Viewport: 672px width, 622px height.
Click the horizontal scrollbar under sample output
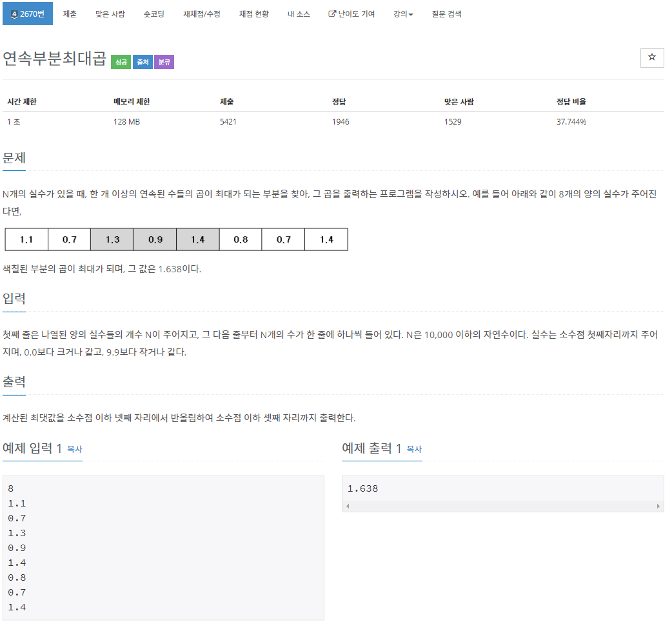(503, 507)
